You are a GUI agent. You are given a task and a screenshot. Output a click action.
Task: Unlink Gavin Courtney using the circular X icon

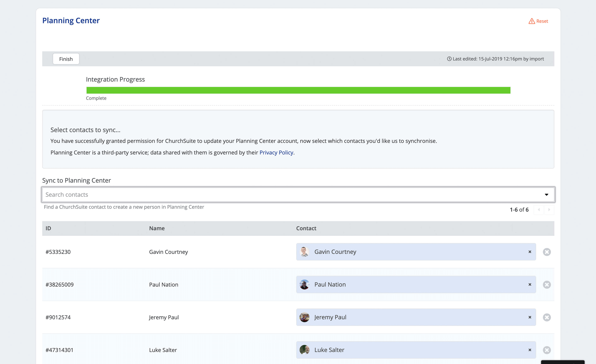click(x=547, y=252)
